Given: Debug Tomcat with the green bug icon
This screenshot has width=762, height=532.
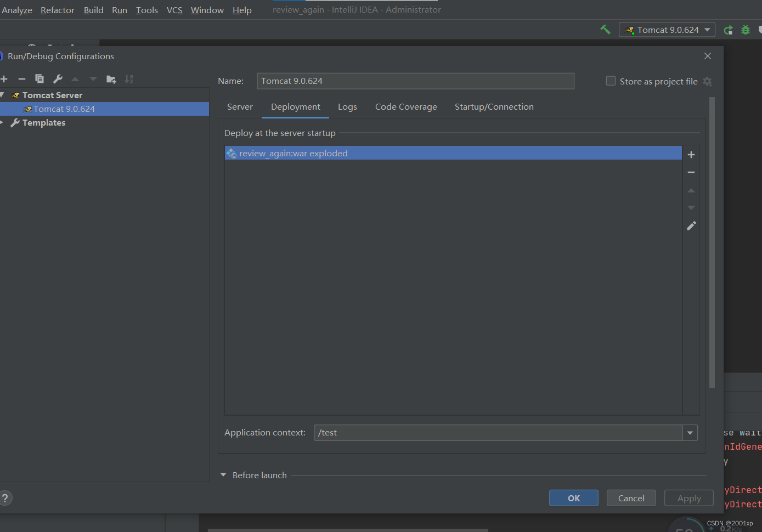Looking at the screenshot, I should [x=745, y=30].
